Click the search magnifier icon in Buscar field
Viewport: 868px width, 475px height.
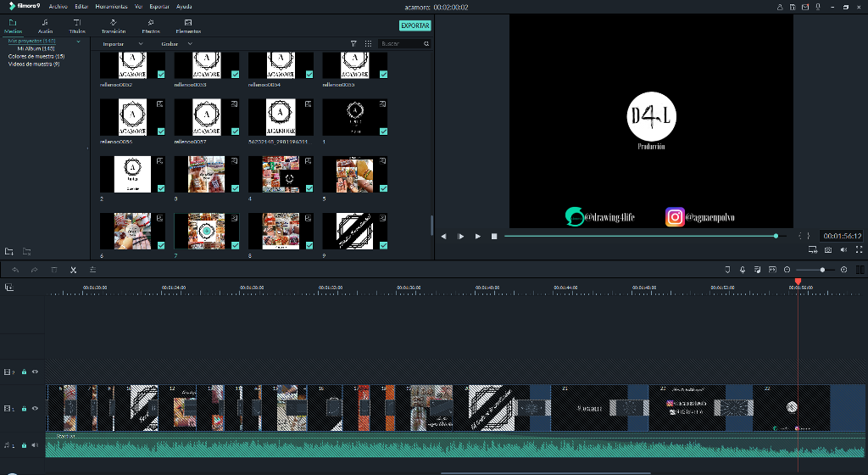(426, 44)
